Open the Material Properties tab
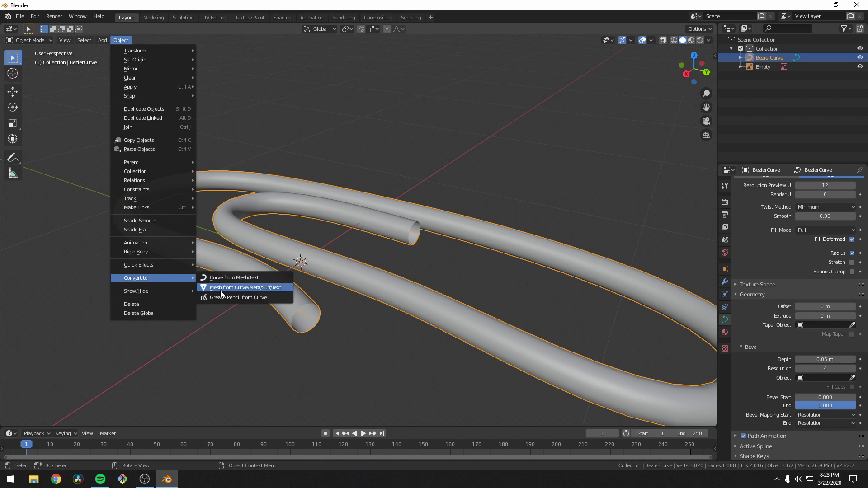The width and height of the screenshot is (868, 488). point(725,332)
